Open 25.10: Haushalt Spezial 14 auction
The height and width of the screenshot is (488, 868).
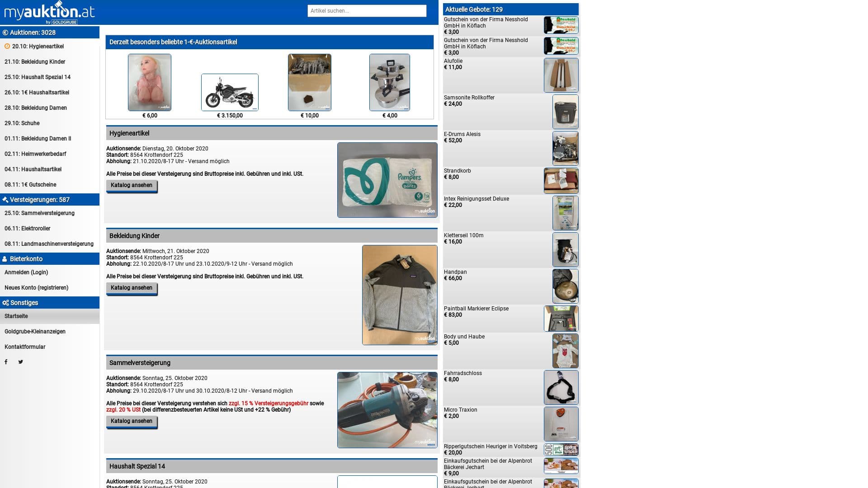tap(38, 77)
